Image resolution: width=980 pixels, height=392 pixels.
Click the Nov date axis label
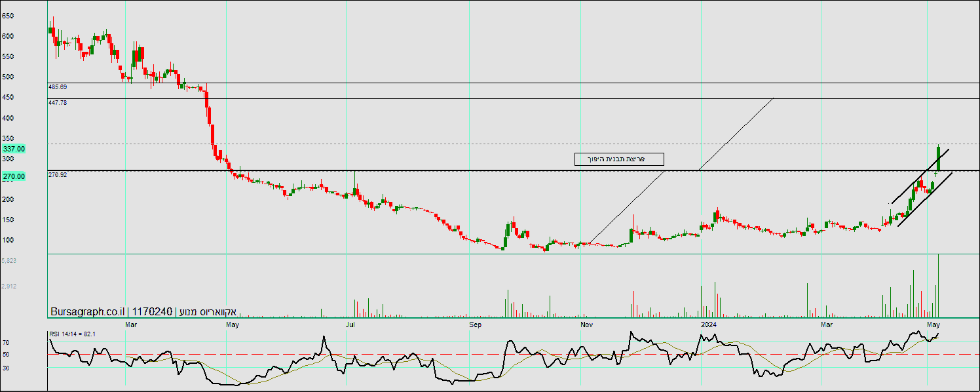coord(586,324)
